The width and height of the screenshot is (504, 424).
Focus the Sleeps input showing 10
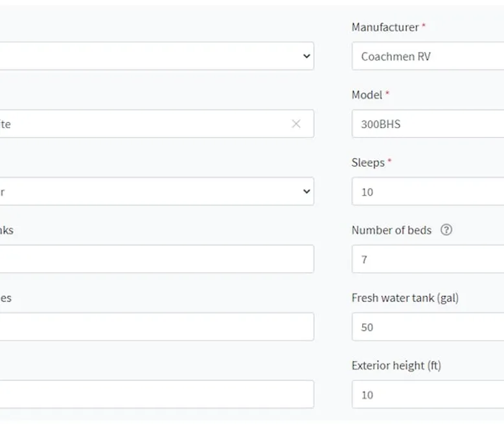(428, 191)
